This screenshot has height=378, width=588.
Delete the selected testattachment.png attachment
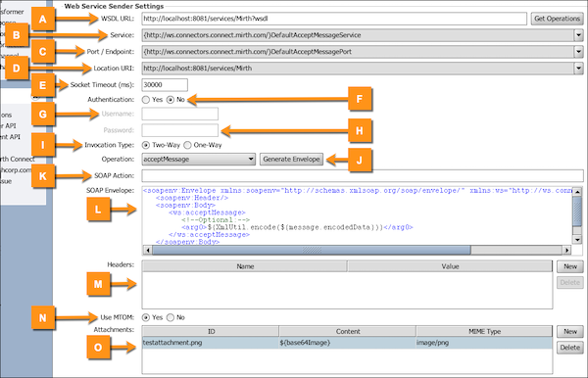(570, 348)
